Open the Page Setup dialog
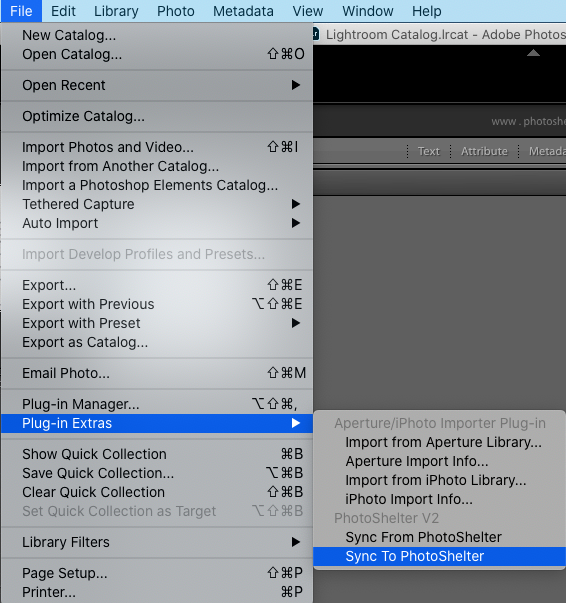This screenshot has height=603, width=566. click(x=156, y=573)
